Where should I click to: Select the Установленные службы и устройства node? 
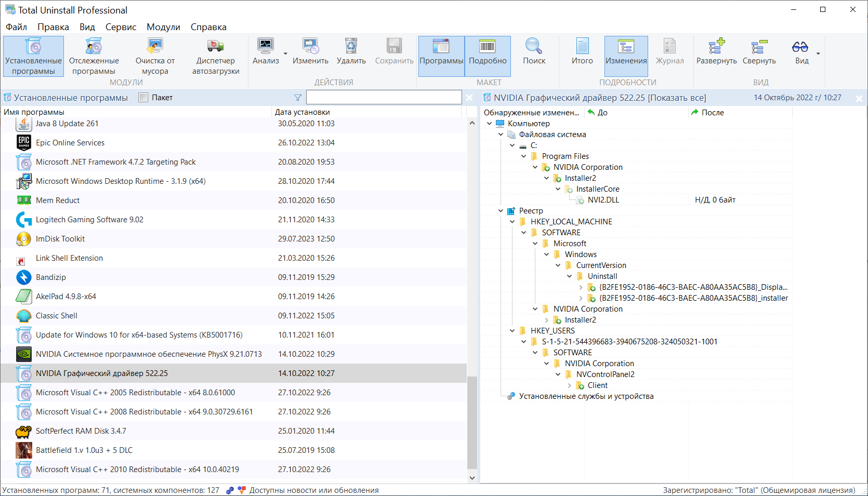click(x=586, y=396)
